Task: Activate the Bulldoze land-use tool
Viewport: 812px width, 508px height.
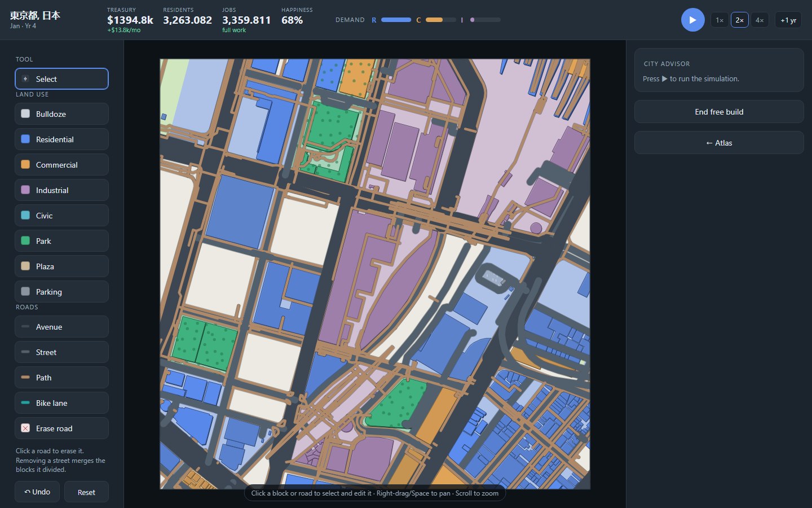Action: [x=61, y=114]
